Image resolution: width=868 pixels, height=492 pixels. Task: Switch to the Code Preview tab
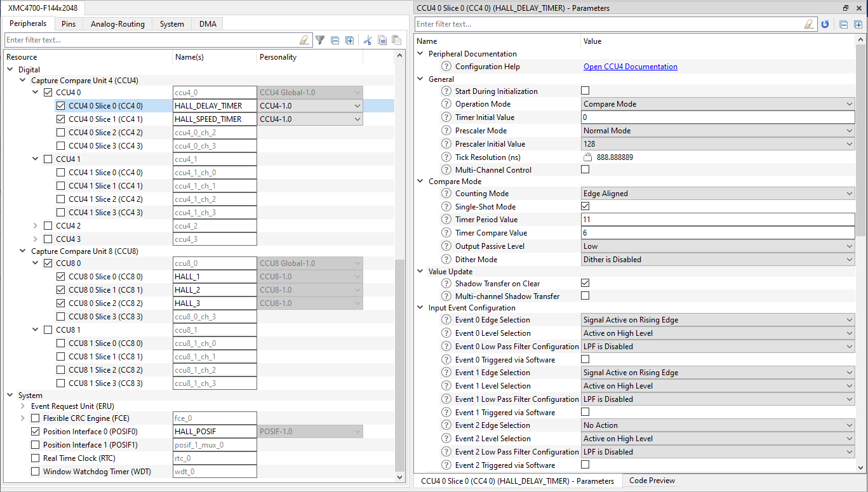(x=652, y=481)
